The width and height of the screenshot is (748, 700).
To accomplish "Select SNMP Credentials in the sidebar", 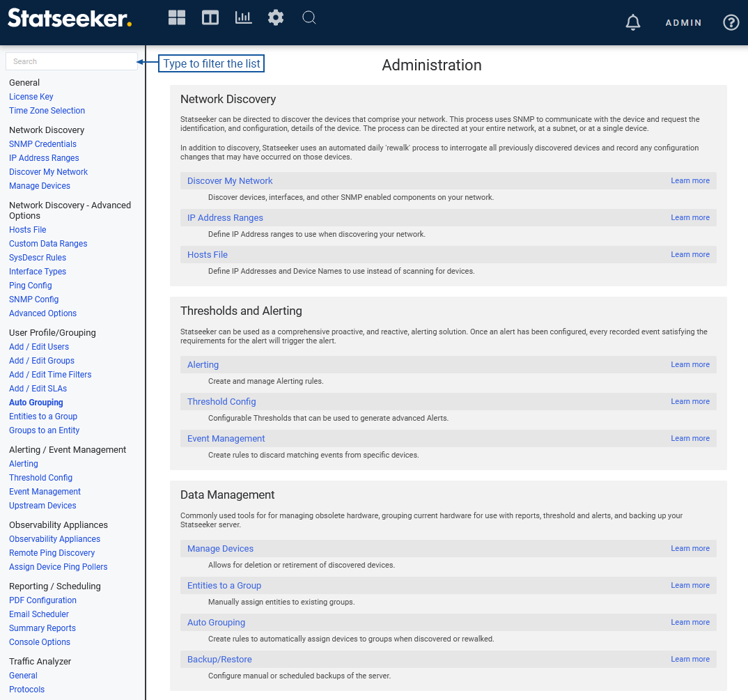I will (x=42, y=144).
